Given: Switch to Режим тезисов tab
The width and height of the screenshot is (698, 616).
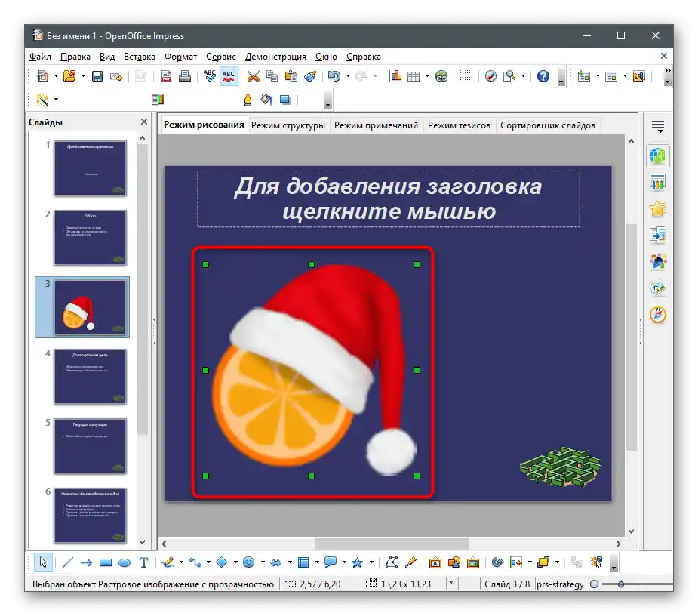Looking at the screenshot, I should pyautogui.click(x=459, y=125).
